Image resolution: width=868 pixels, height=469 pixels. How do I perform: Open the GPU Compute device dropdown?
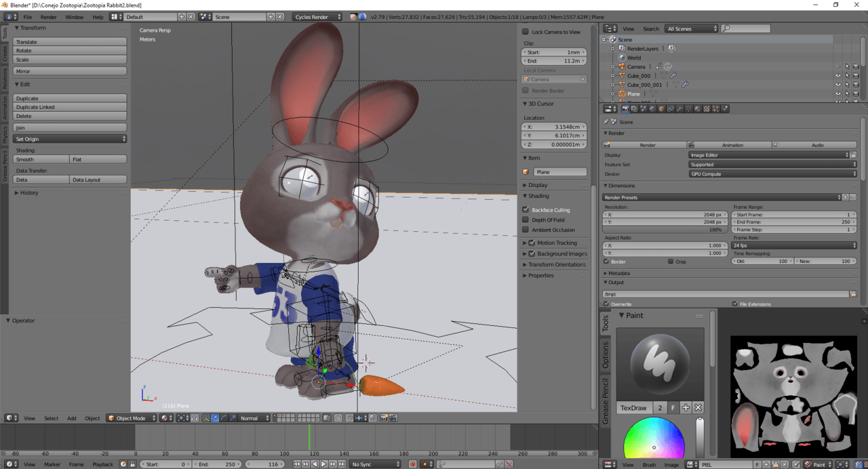[773, 174]
